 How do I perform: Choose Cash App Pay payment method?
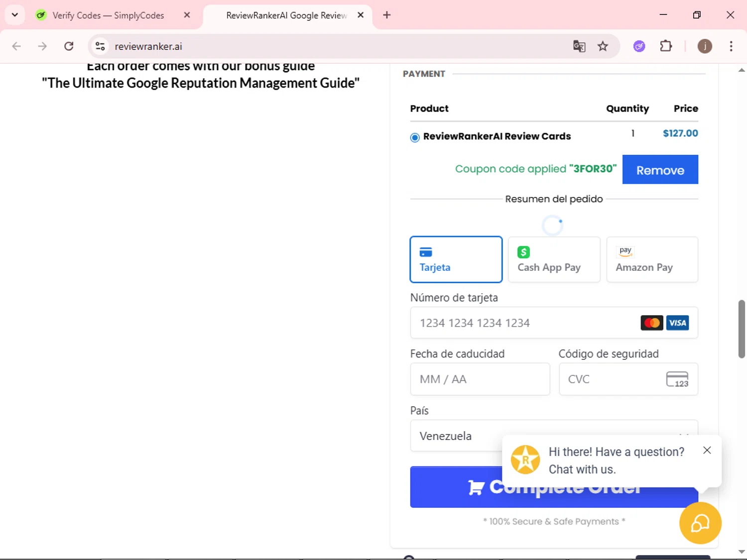coord(554,259)
